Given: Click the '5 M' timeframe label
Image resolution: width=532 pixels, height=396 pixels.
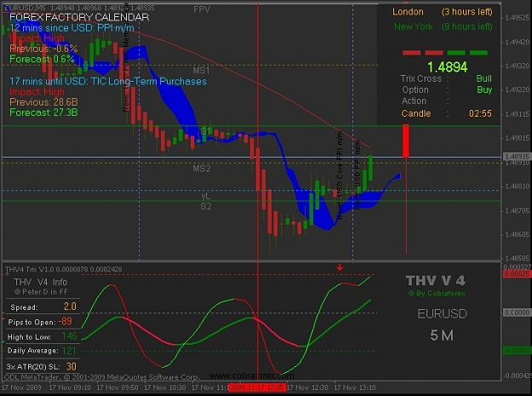Looking at the screenshot, I should pos(442,336).
